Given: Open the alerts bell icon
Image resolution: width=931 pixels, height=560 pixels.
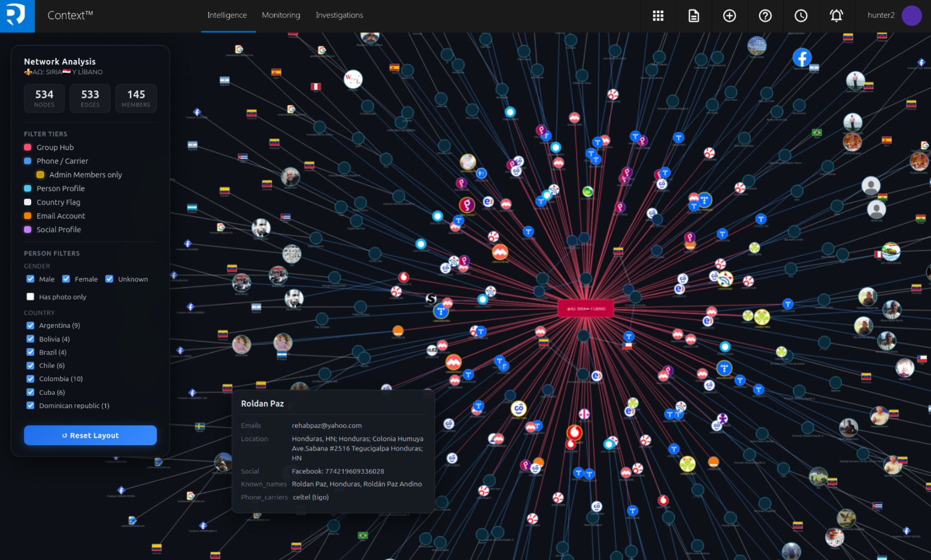Looking at the screenshot, I should 836,16.
